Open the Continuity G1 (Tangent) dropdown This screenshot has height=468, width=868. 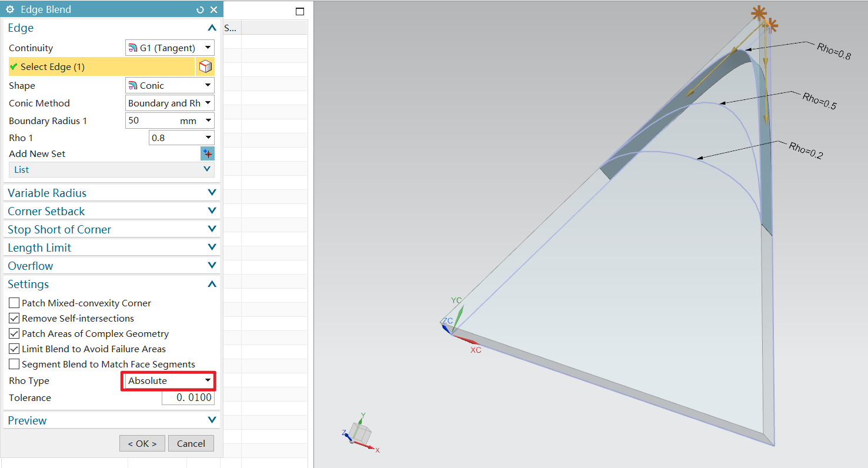[x=170, y=48]
